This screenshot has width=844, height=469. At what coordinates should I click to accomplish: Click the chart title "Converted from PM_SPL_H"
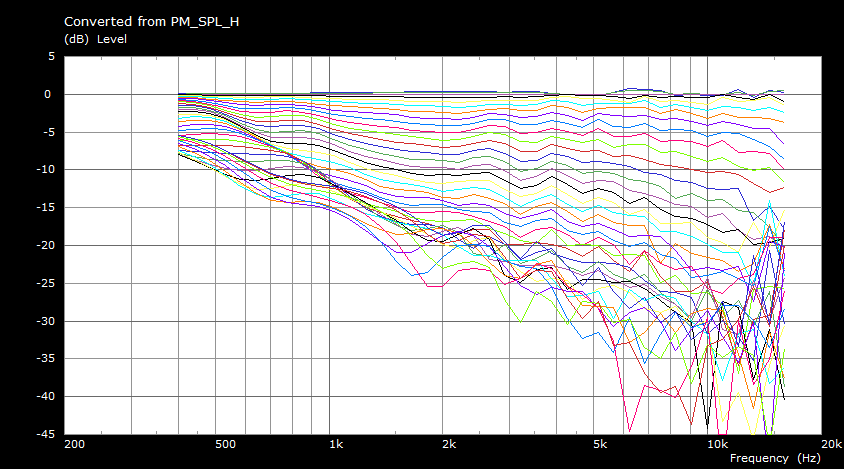coord(152,22)
